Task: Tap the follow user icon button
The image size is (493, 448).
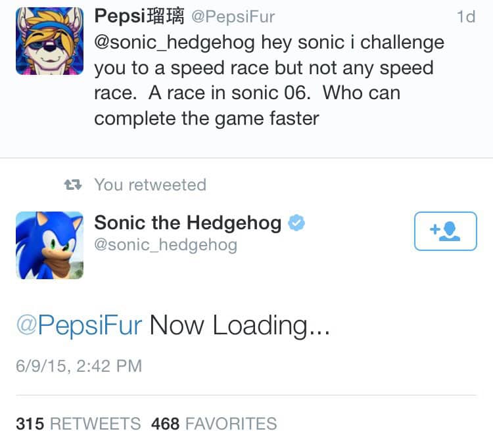Action: (445, 231)
